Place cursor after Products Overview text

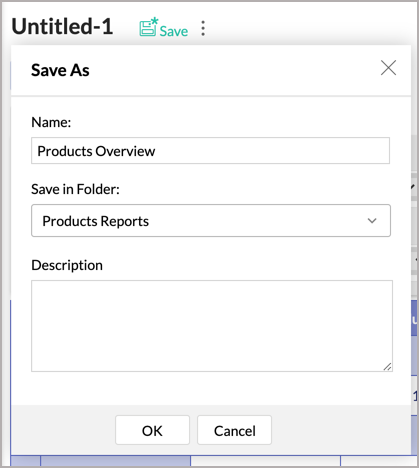point(156,151)
